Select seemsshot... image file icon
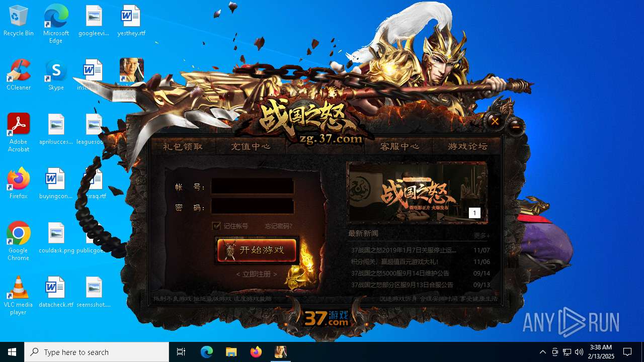The image size is (644, 362). tap(94, 292)
